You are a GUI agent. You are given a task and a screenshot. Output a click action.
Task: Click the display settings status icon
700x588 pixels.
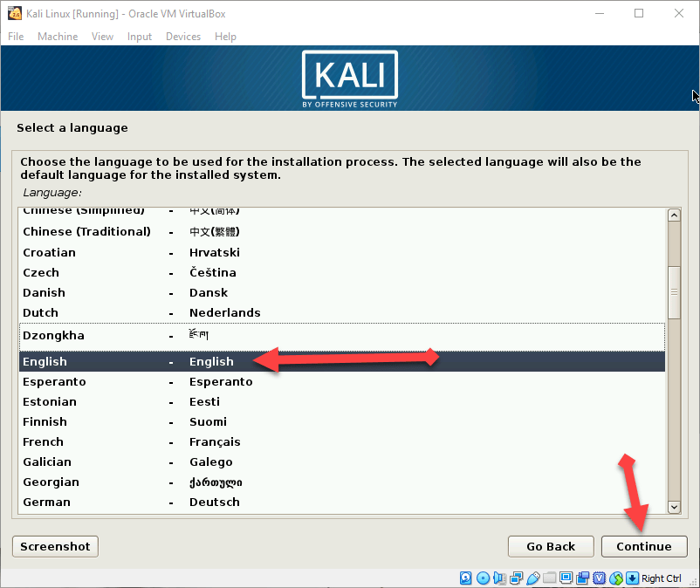pyautogui.click(x=566, y=578)
